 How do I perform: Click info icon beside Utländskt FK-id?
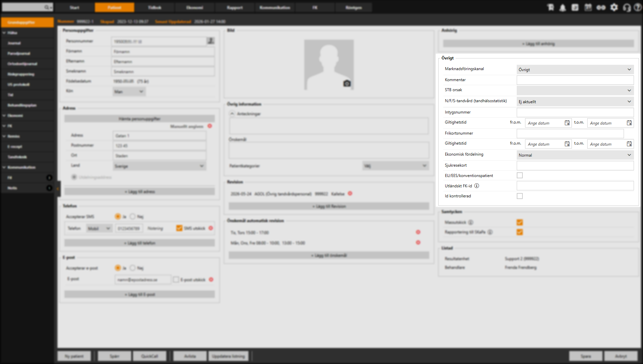(477, 186)
